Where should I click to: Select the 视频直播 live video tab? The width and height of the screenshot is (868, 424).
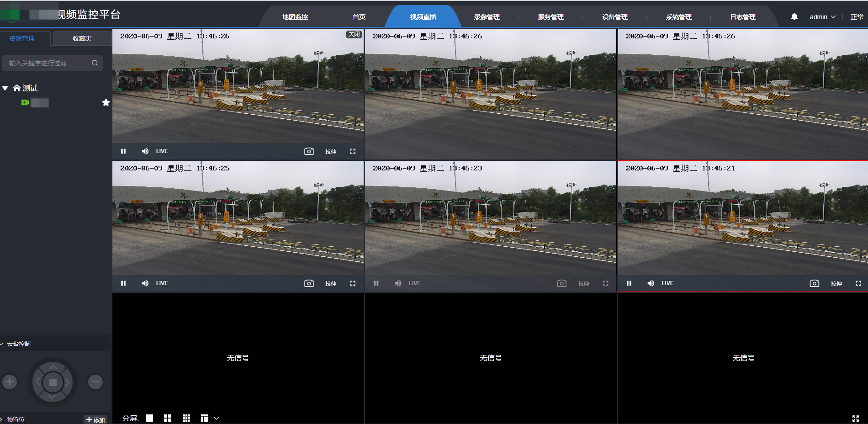(423, 17)
